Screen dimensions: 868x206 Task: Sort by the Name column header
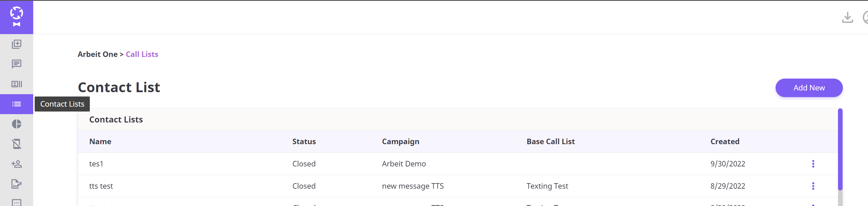tap(100, 142)
